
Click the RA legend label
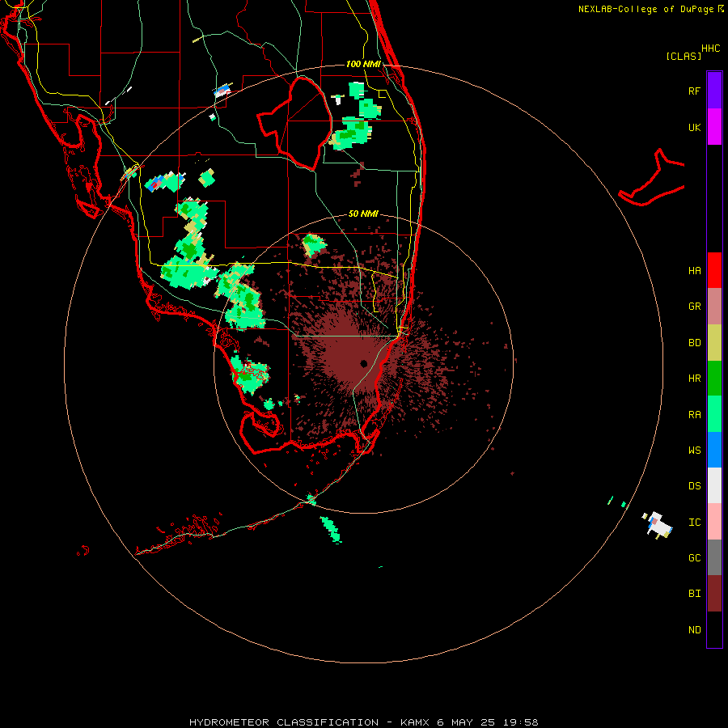[x=694, y=415]
